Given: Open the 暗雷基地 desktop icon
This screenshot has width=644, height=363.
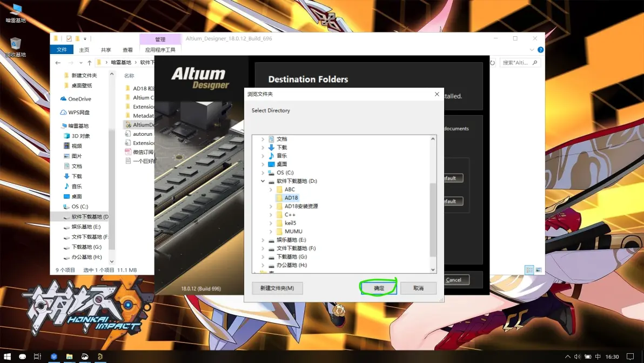Looking at the screenshot, I should click(x=16, y=13).
